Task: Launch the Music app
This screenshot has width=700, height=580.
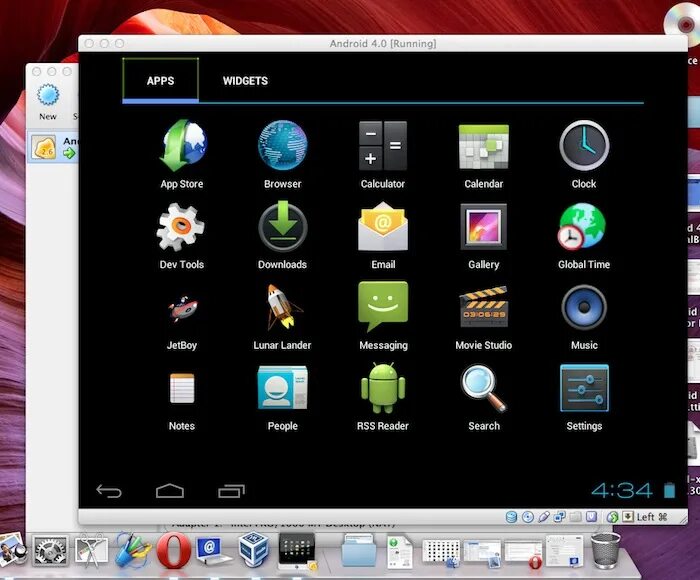Action: click(x=584, y=316)
